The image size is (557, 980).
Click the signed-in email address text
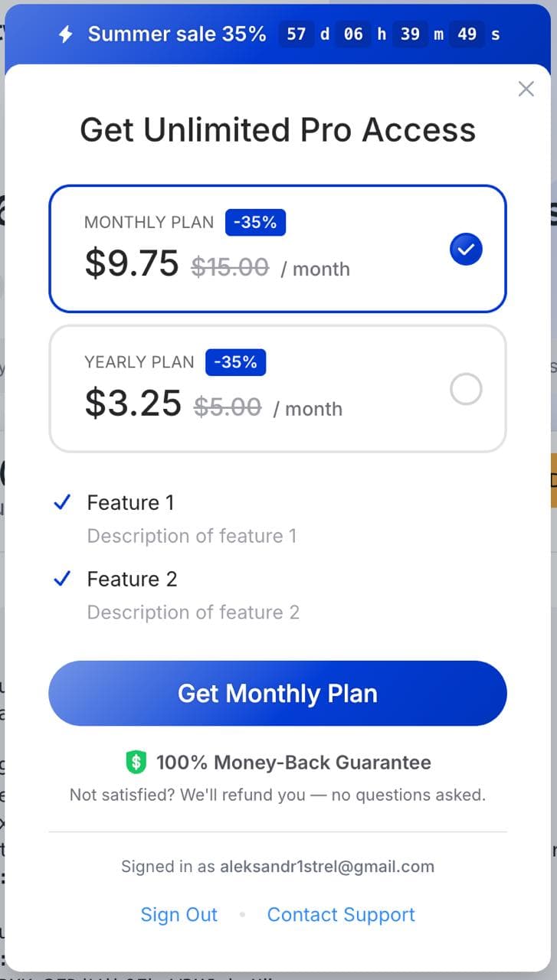click(327, 866)
